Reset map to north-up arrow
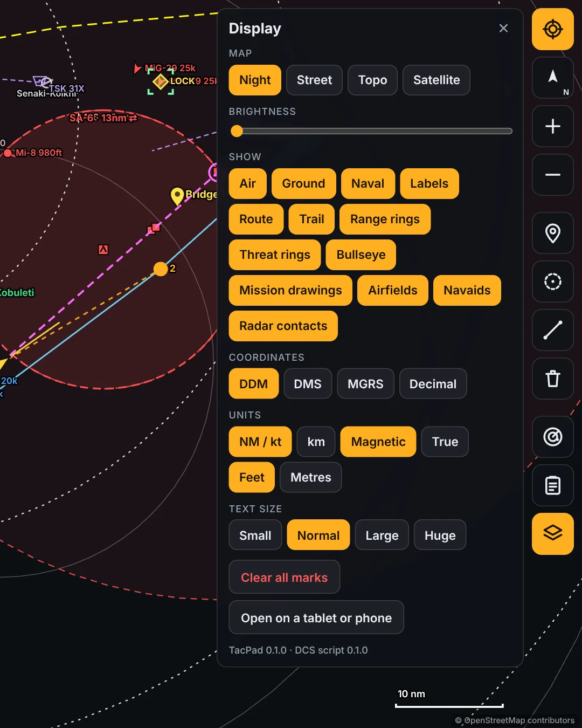Screen dimensions: 582x728 [x=553, y=78]
